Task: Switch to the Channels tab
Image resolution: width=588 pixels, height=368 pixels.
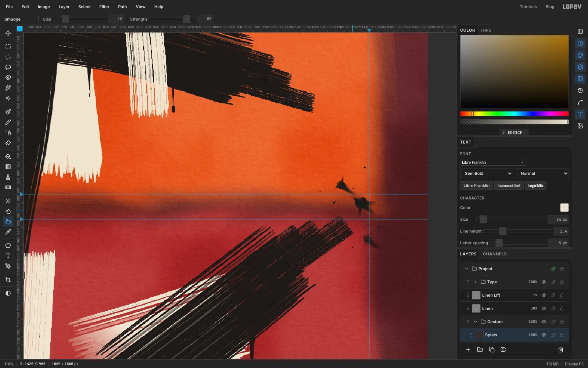Action: (495, 254)
